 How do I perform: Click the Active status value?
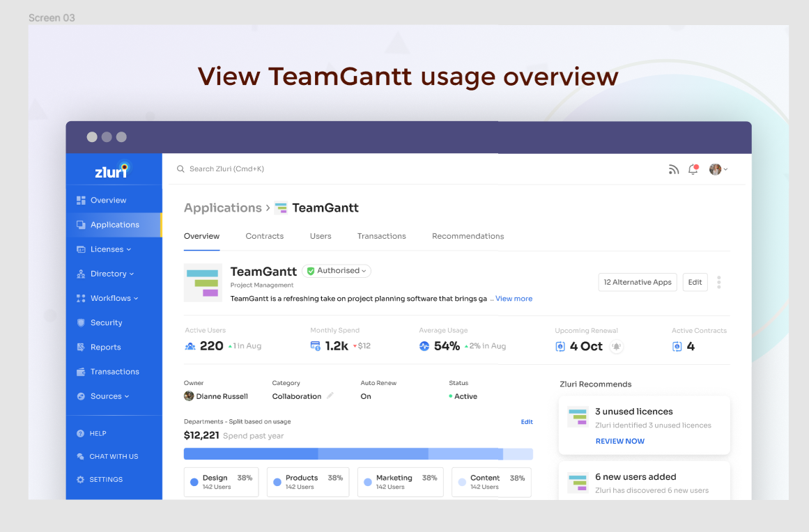[x=463, y=396]
